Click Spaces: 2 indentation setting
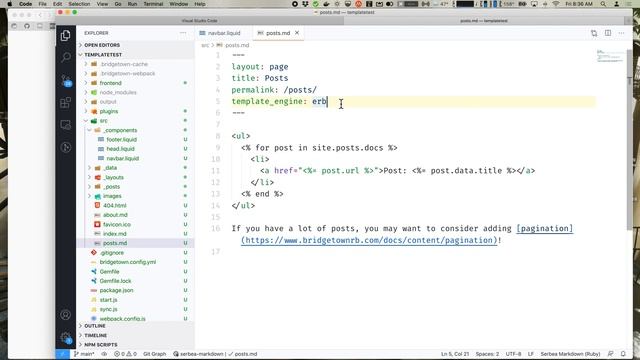 487,354
